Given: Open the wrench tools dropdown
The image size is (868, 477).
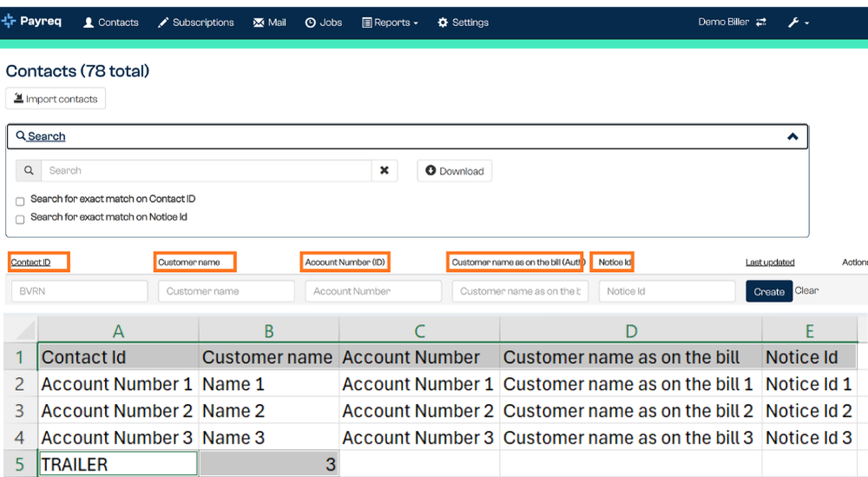Looking at the screenshot, I should (799, 23).
